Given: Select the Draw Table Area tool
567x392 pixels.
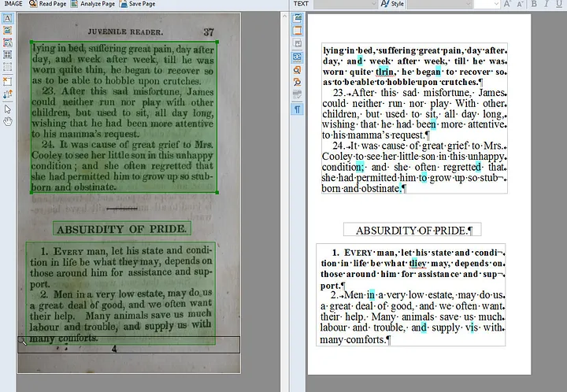Looking at the screenshot, I should 7,54.
